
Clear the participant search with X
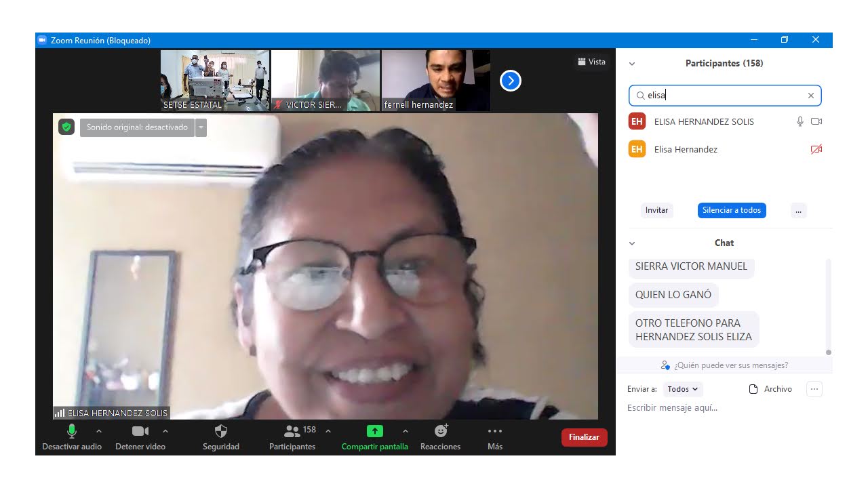tap(811, 96)
